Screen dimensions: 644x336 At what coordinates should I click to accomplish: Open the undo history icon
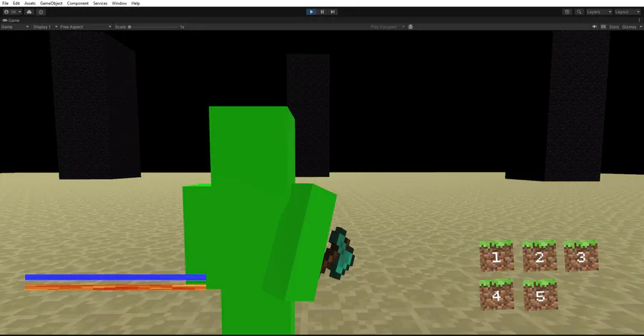[x=567, y=12]
